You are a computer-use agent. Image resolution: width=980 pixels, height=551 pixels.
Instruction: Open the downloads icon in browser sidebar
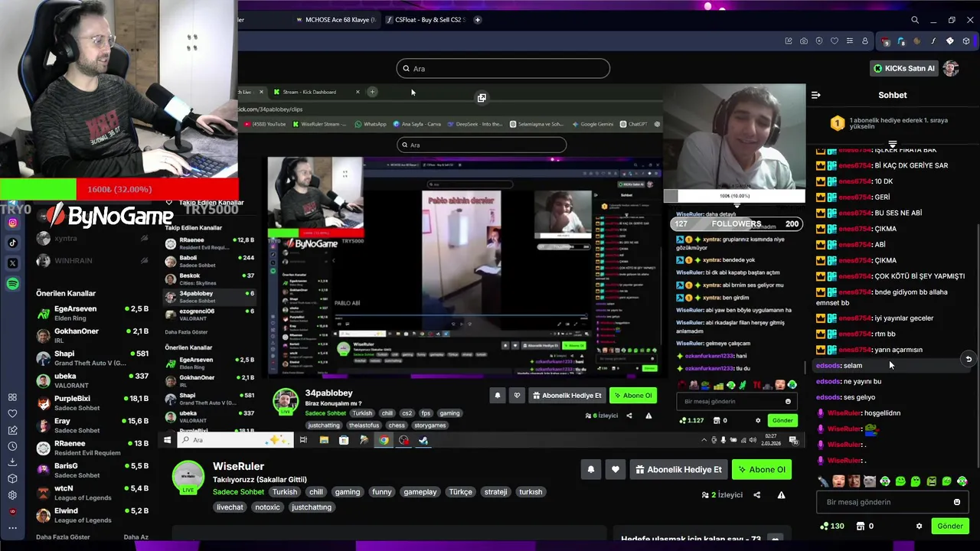[x=12, y=461]
